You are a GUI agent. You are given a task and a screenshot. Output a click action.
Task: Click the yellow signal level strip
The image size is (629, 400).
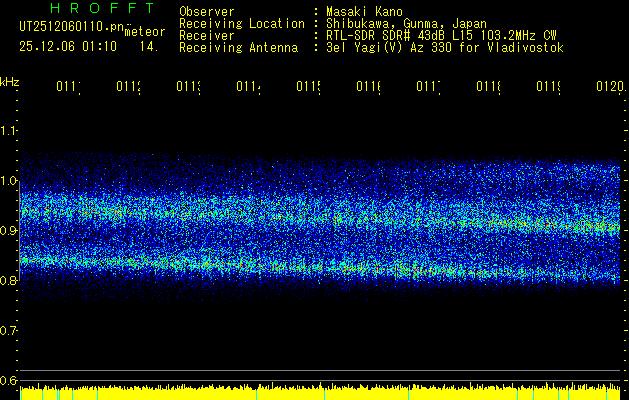(x=320, y=393)
